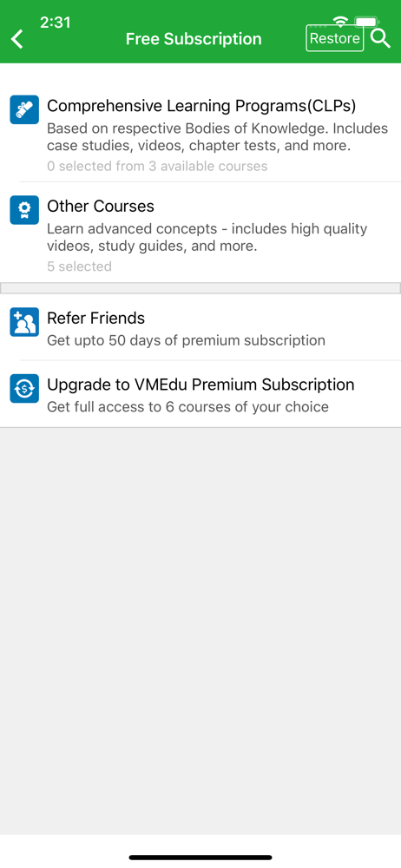Tap the back arrow in header
The height and width of the screenshot is (868, 401).
point(17,39)
